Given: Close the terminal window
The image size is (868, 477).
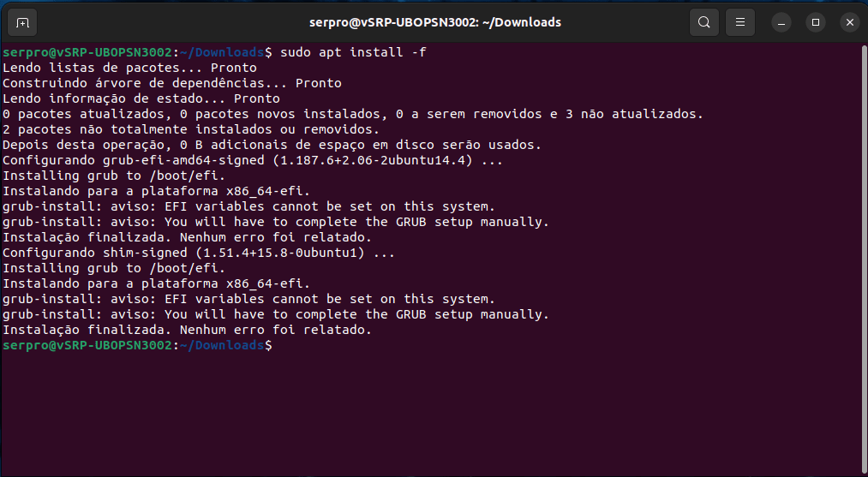Looking at the screenshot, I should coord(850,22).
